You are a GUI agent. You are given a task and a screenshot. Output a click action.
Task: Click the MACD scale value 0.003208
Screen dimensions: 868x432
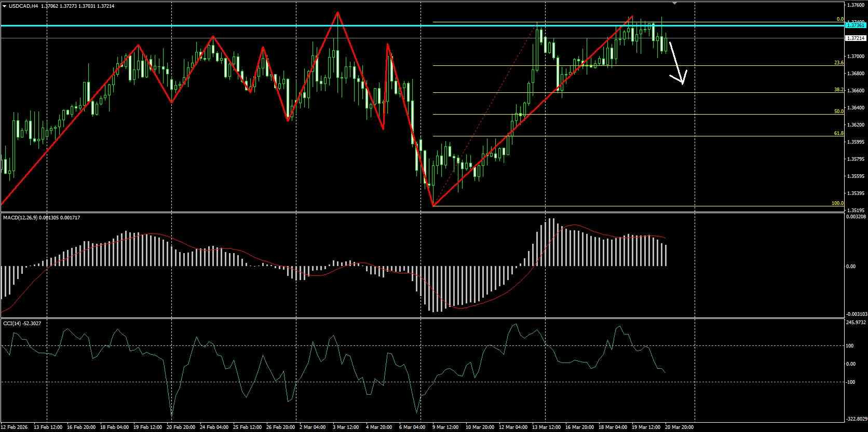point(856,216)
